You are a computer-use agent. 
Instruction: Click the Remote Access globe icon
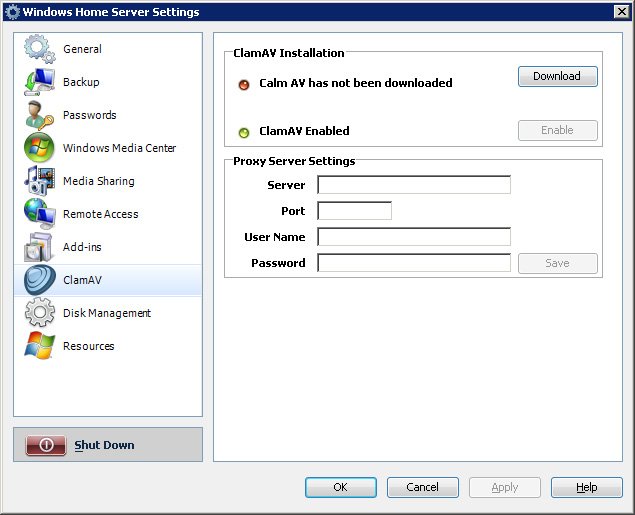coord(39,214)
